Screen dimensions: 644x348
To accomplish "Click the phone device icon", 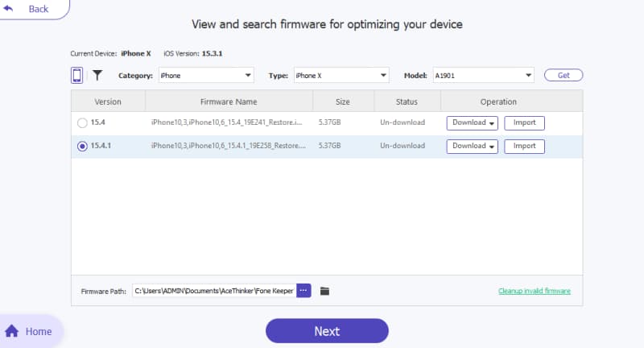I will [x=76, y=75].
